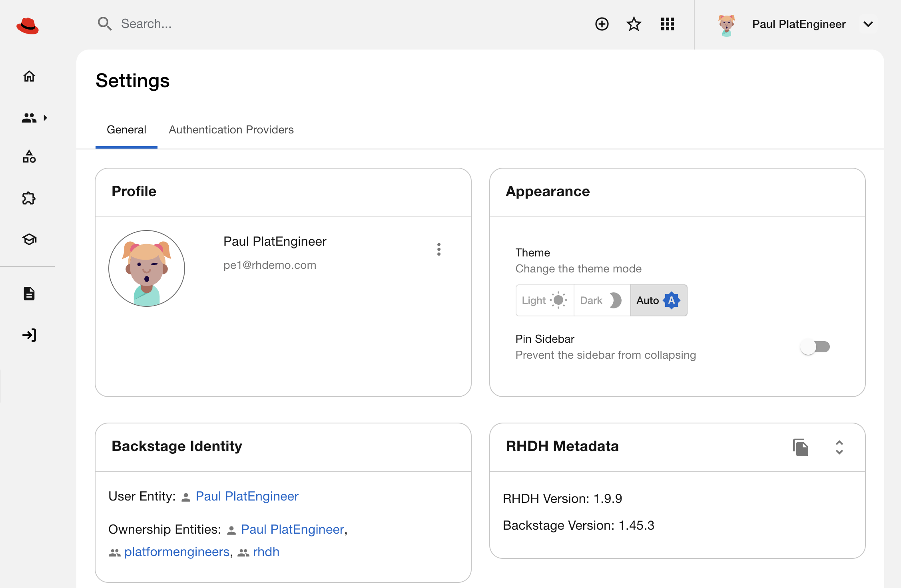Click the header name Paul PlatEngineer

[x=799, y=24]
